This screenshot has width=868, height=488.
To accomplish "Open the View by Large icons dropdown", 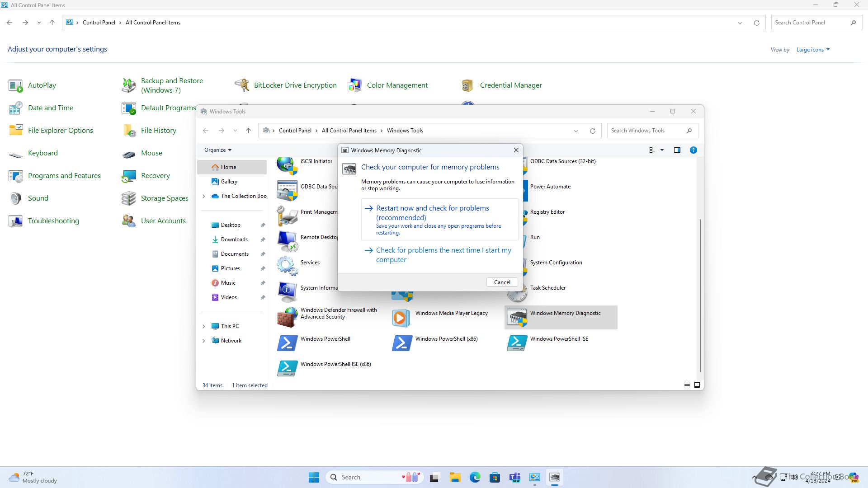I will (x=813, y=50).
